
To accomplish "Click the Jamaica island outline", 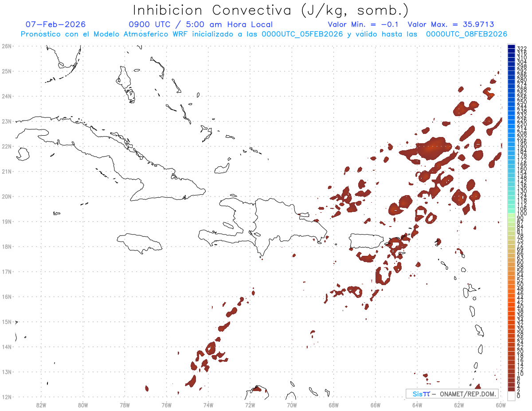I will tap(140, 243).
